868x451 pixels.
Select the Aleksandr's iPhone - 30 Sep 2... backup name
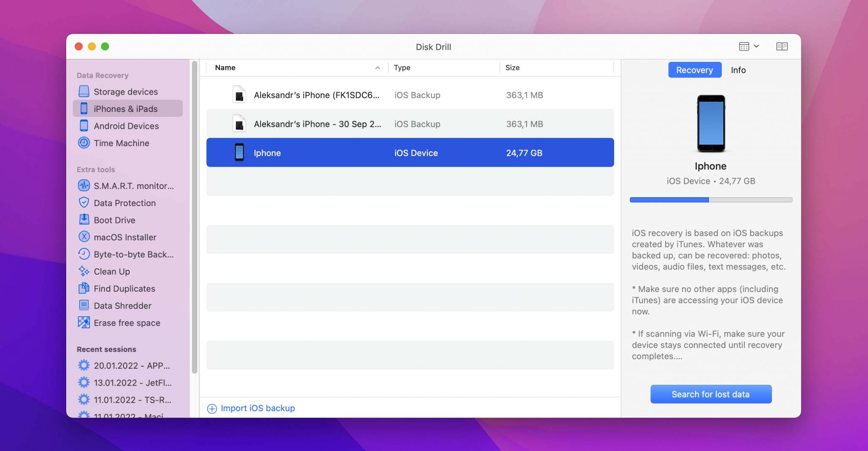coord(317,124)
